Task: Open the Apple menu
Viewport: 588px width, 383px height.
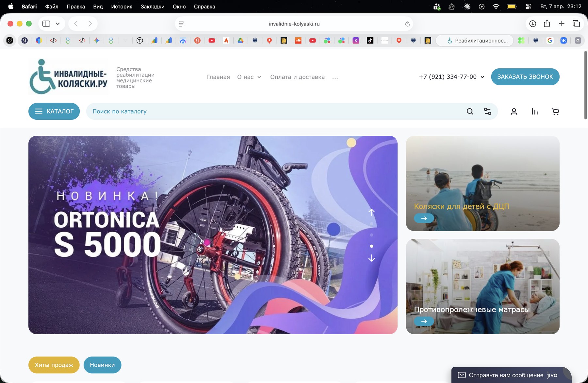Action: tap(11, 7)
